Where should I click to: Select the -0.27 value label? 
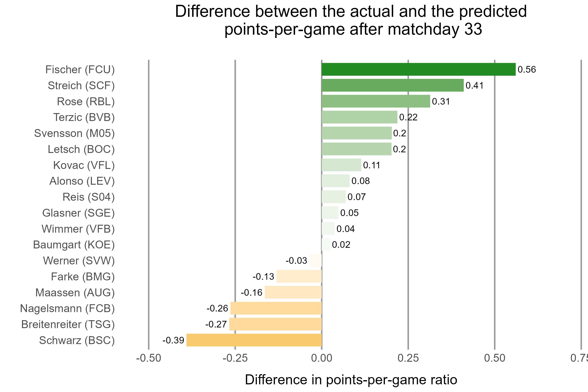(216, 324)
